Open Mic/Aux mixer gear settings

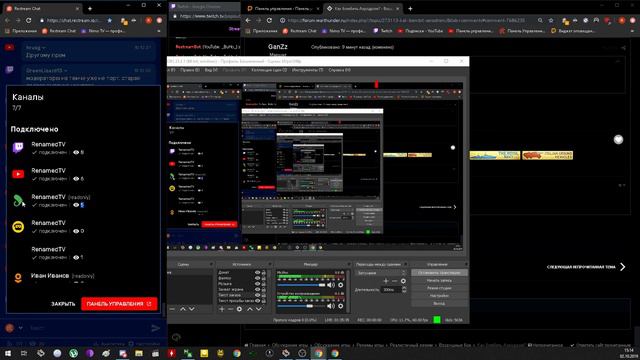[x=341, y=285]
